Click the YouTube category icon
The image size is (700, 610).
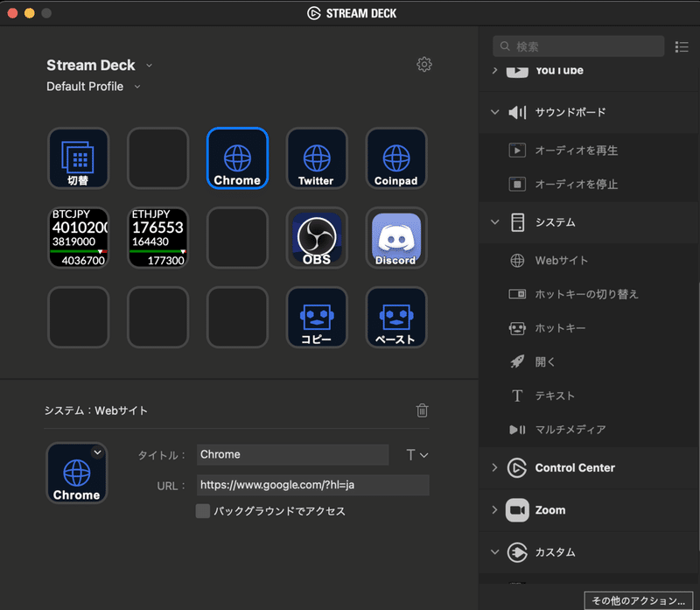click(x=517, y=71)
